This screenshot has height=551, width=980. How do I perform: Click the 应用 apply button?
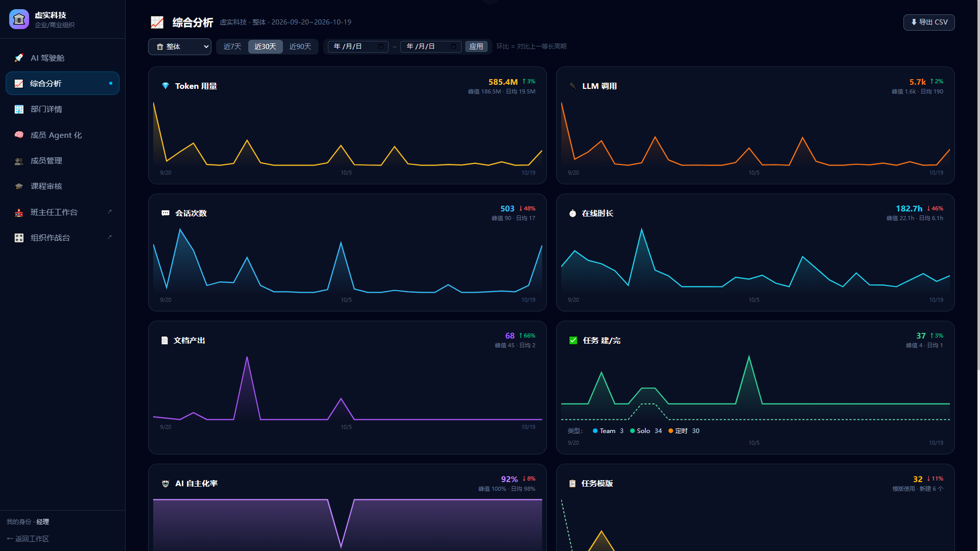[476, 46]
